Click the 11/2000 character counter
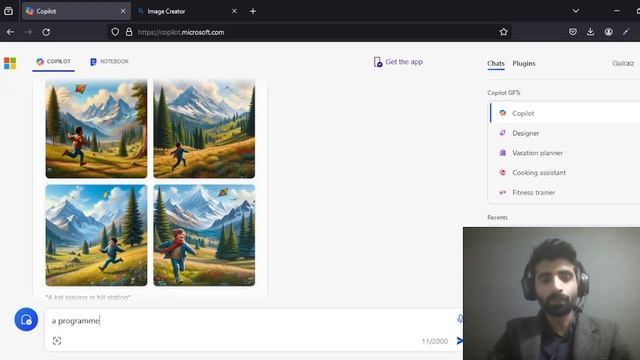Image resolution: width=640 pixels, height=360 pixels. (435, 341)
